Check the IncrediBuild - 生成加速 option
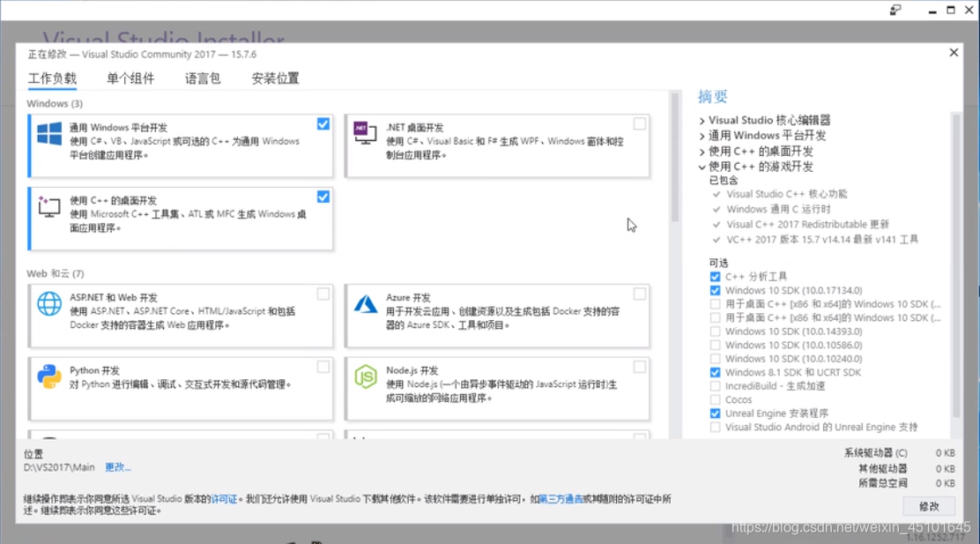This screenshot has width=980, height=544. point(715,386)
